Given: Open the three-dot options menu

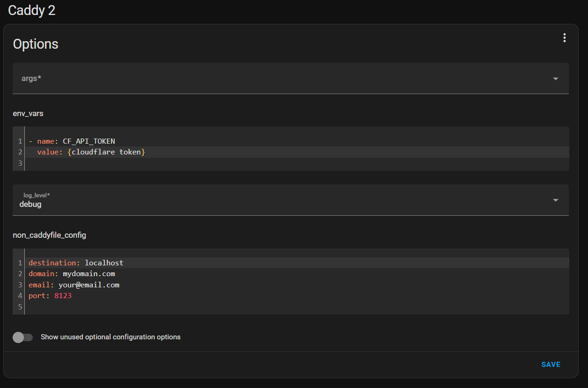Looking at the screenshot, I should pyautogui.click(x=565, y=38).
